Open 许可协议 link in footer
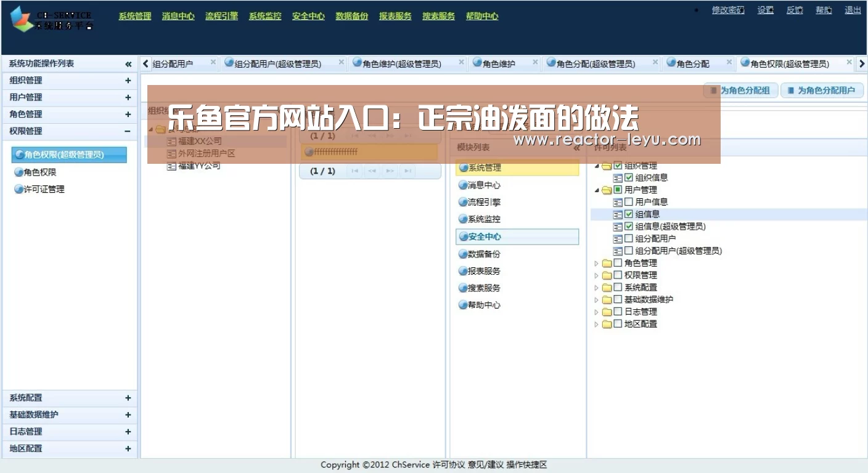 (449, 465)
